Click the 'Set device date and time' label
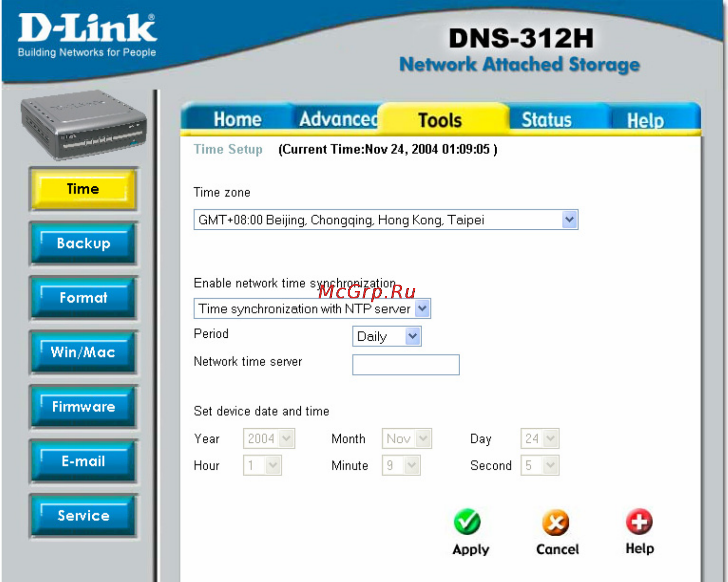This screenshot has width=728, height=582. tap(261, 411)
